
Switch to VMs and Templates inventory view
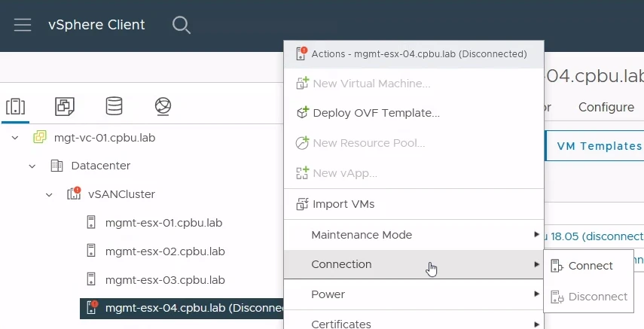[65, 107]
